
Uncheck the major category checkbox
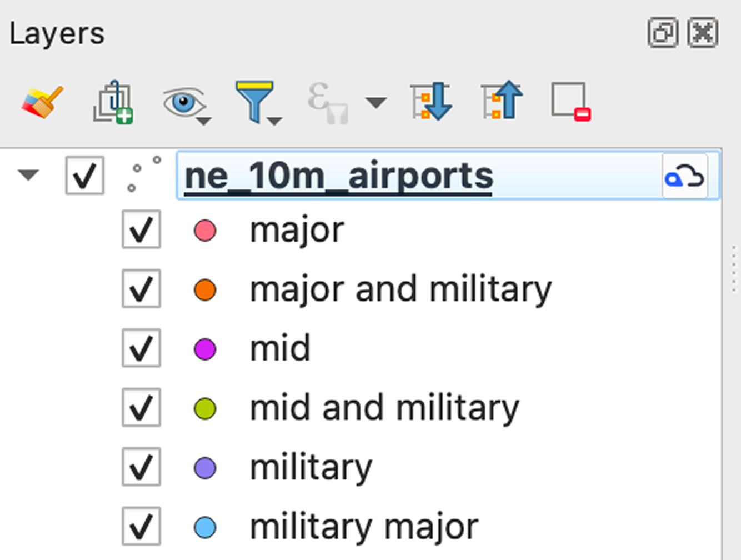click(141, 229)
